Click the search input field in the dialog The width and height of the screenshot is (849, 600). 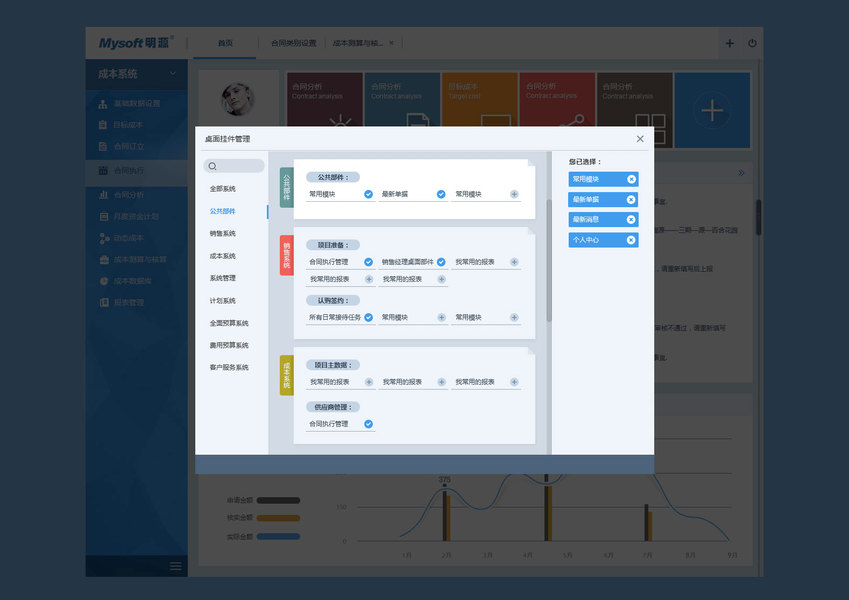pyautogui.click(x=234, y=166)
